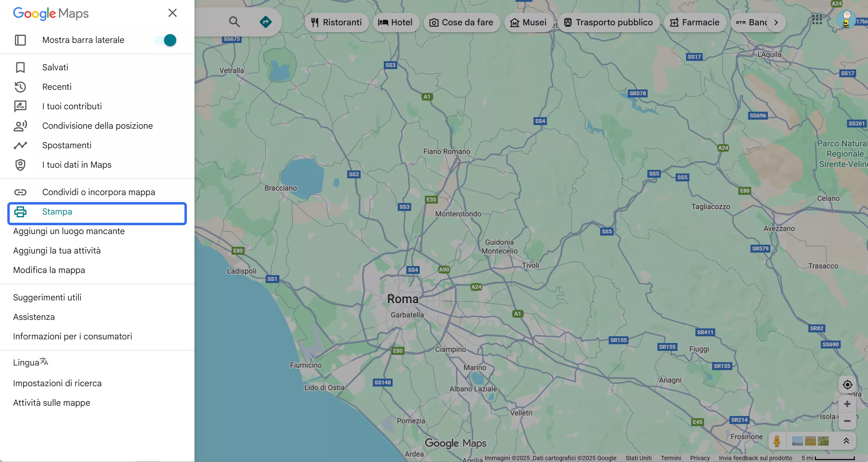Click the Ristoranti category chip
Image resolution: width=868 pixels, height=462 pixels.
(x=336, y=23)
